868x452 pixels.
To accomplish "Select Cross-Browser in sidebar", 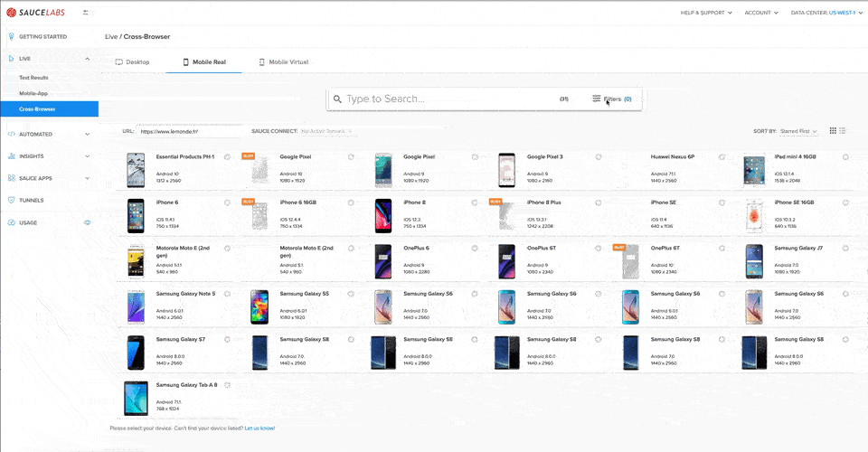I will [49, 109].
